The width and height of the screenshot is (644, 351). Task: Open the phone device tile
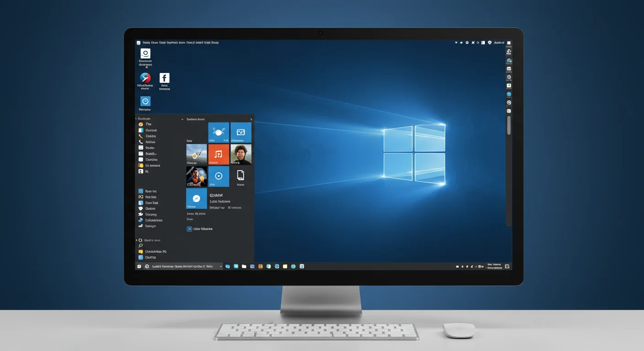pyautogui.click(x=241, y=175)
